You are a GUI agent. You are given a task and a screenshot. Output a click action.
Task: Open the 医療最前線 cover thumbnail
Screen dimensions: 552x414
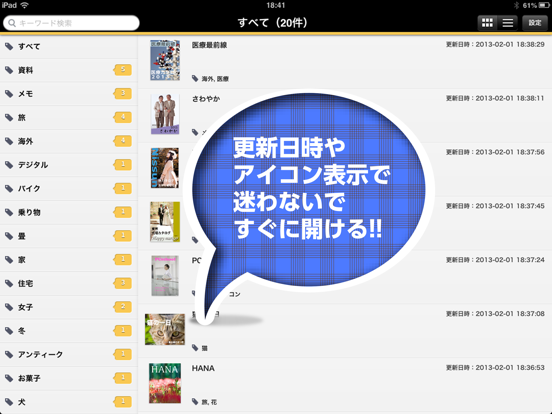tap(165, 60)
